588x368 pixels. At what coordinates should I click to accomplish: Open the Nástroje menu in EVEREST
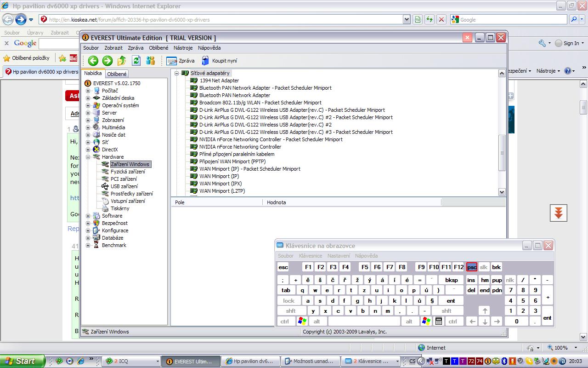pos(183,48)
